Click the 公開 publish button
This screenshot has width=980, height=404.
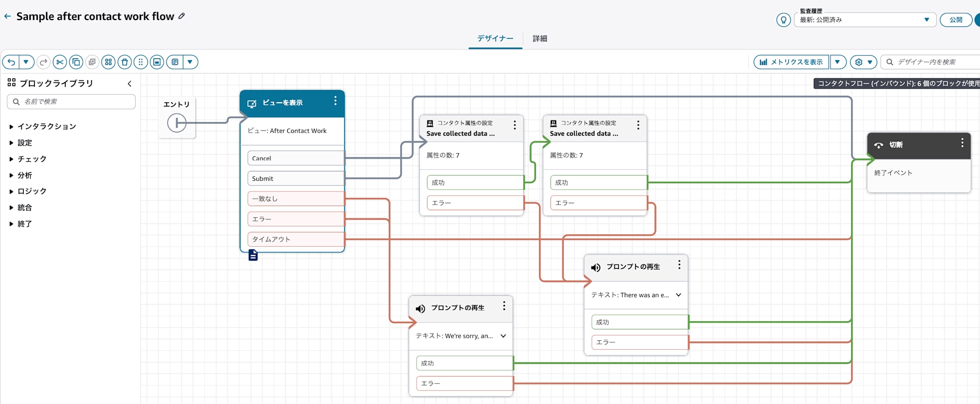(956, 20)
